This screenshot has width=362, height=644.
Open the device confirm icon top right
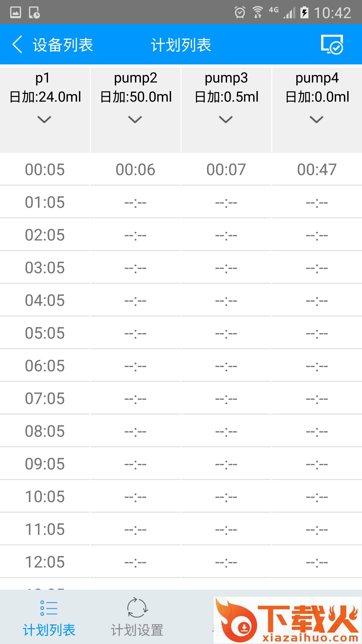coord(332,45)
